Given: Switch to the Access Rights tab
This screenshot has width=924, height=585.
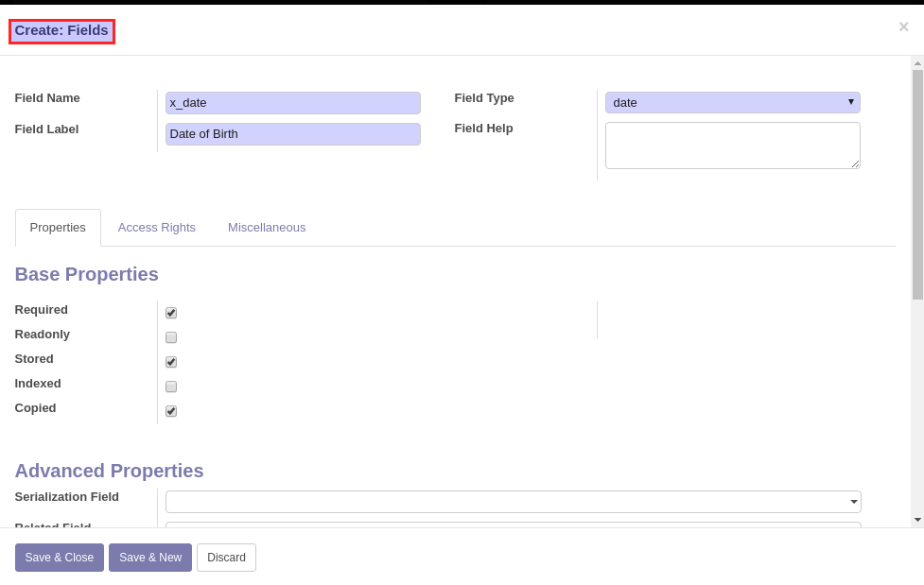Looking at the screenshot, I should [x=157, y=228].
